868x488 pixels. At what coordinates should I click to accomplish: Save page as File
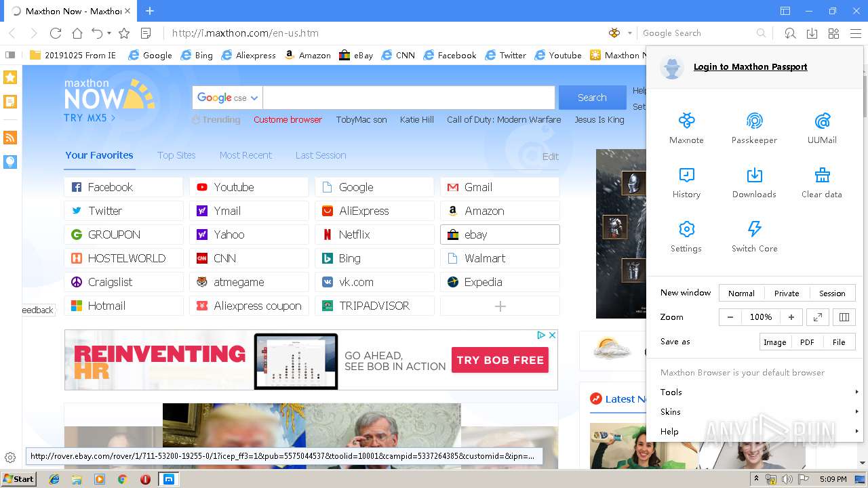839,342
